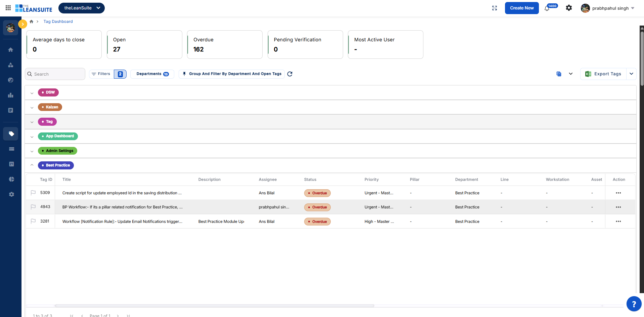Viewport: 644px width, 317px height.
Task: Sort by Priority column header
Action: (x=371, y=180)
